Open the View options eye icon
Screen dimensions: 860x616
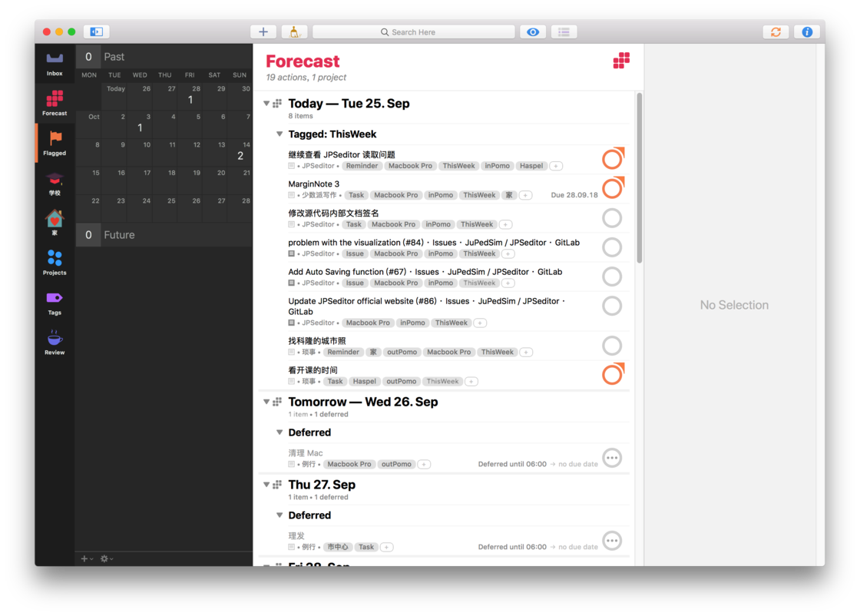pyautogui.click(x=533, y=32)
